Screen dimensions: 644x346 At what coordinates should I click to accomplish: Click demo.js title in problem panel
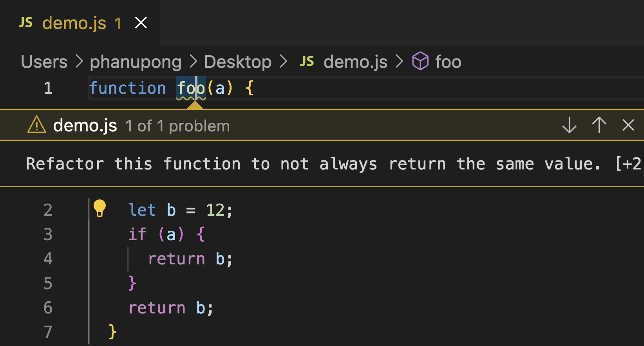[x=85, y=126]
